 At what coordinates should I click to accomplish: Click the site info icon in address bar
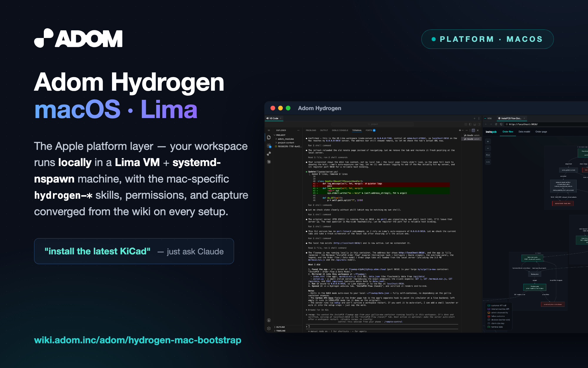[507, 124]
